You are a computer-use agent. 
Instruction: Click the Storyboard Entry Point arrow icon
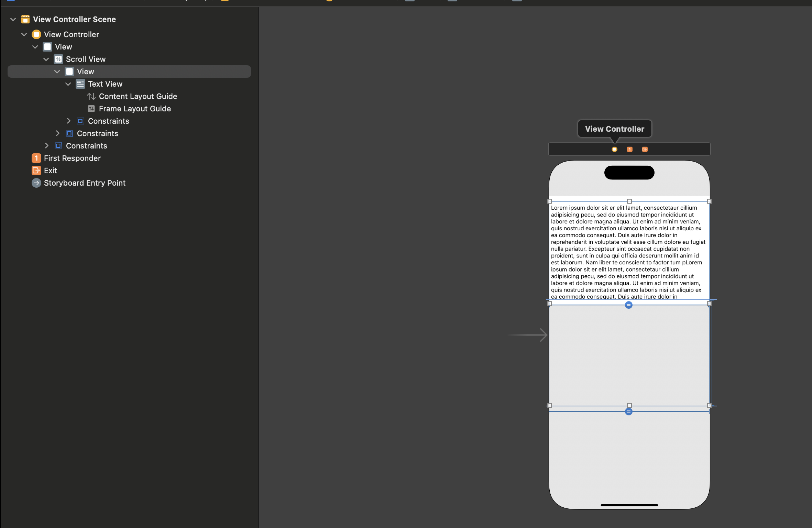(36, 183)
